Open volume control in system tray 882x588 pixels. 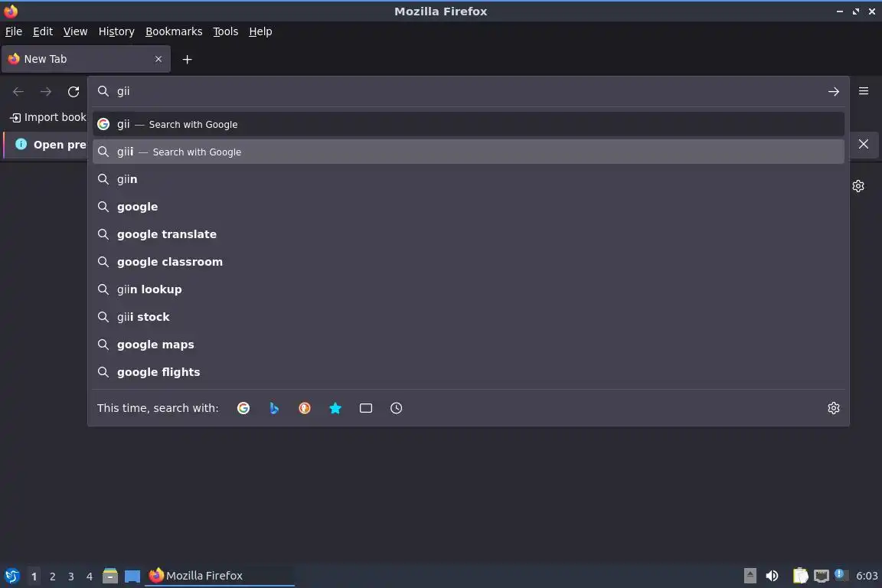(x=772, y=576)
